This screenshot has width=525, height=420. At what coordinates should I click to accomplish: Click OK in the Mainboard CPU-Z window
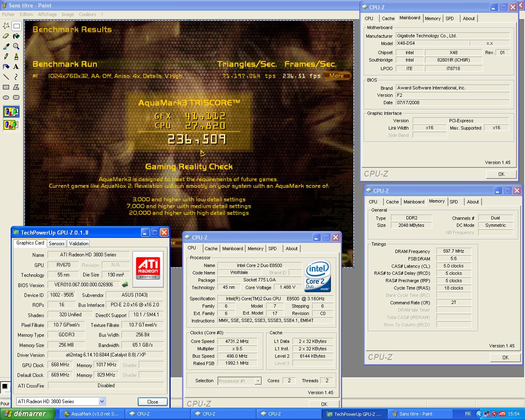coord(501,174)
